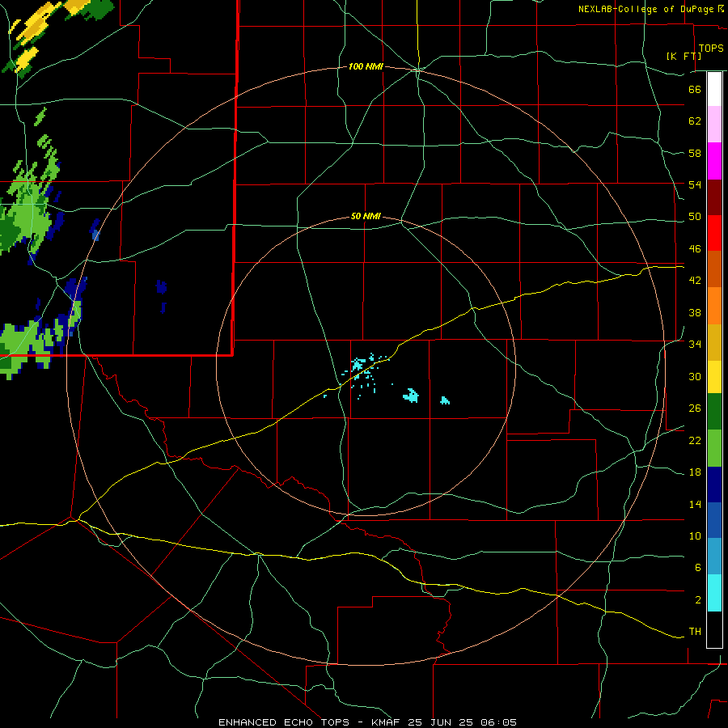
Task: Pick the light orange legend swatch
Action: (714, 306)
